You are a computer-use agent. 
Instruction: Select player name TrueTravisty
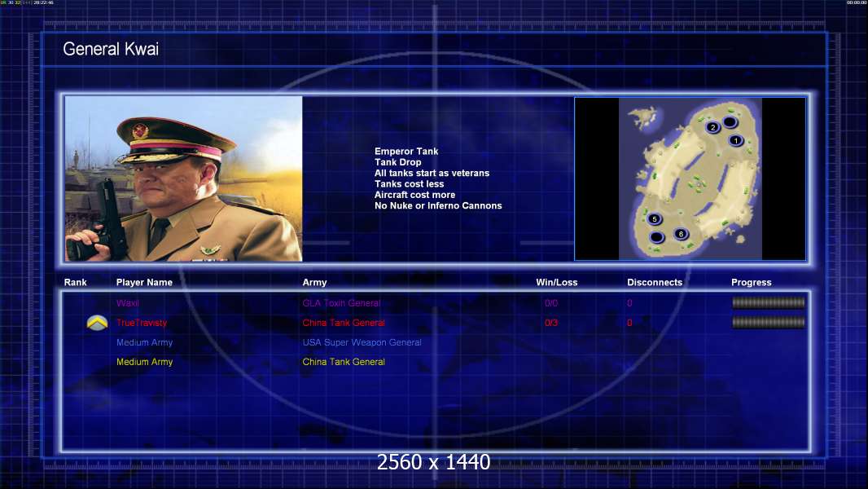click(141, 323)
